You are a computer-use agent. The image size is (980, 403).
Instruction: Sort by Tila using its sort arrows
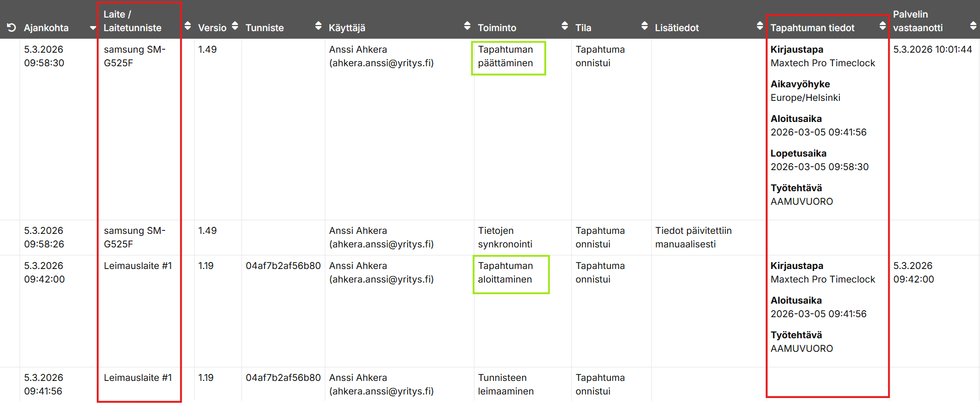(x=645, y=26)
